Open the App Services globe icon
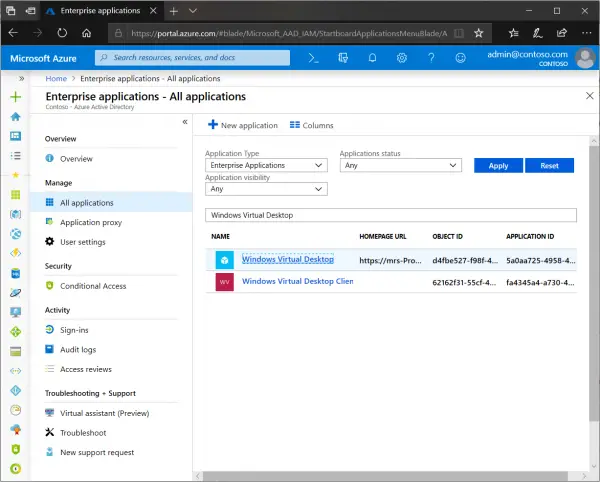 click(x=16, y=234)
